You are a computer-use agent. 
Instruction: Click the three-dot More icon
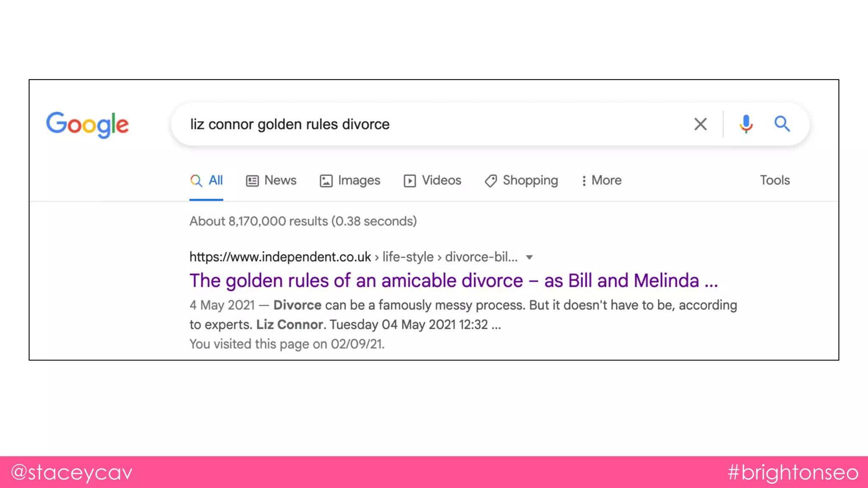coord(584,181)
